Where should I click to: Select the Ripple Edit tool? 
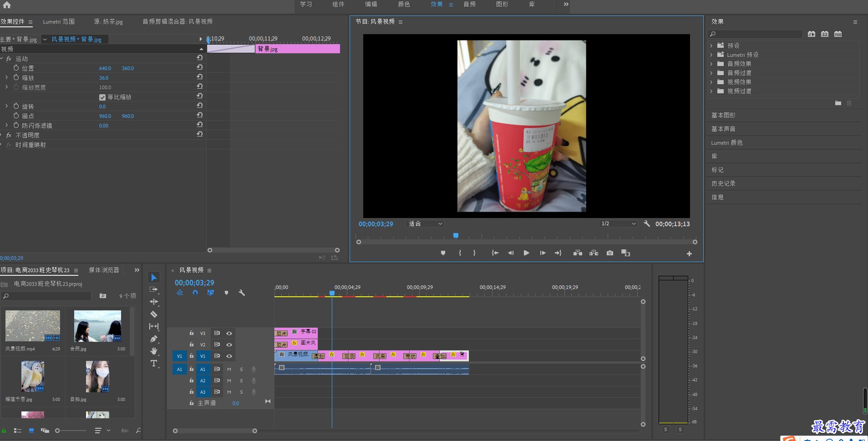point(154,302)
